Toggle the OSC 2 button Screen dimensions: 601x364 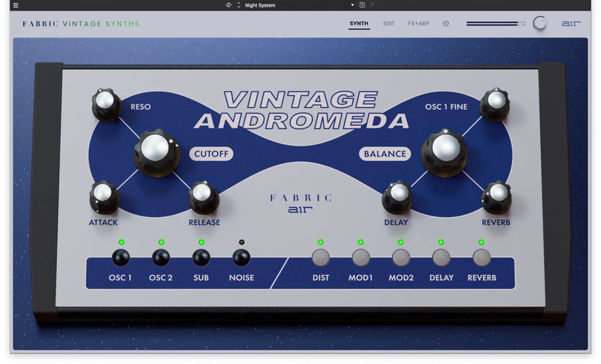pyautogui.click(x=161, y=257)
